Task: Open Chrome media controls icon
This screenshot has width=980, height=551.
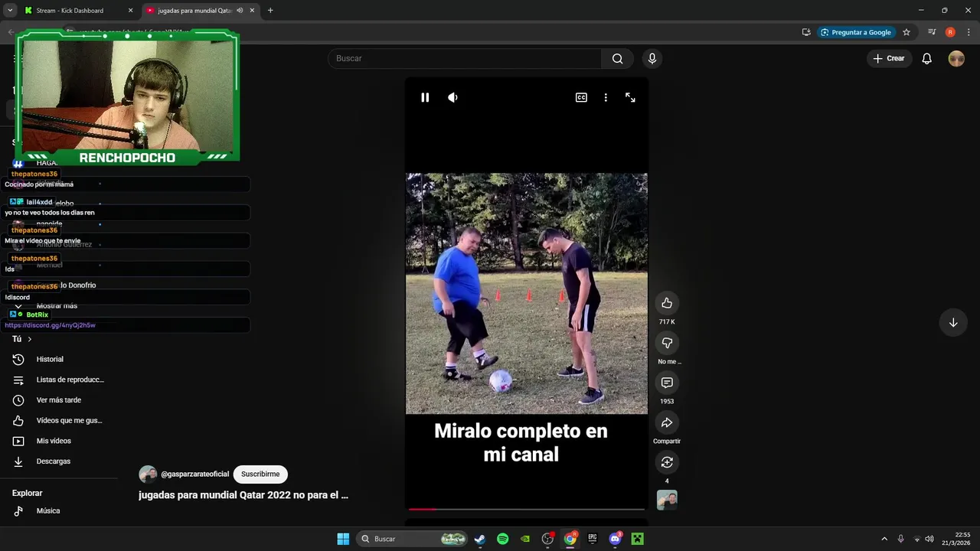Action: tap(932, 32)
